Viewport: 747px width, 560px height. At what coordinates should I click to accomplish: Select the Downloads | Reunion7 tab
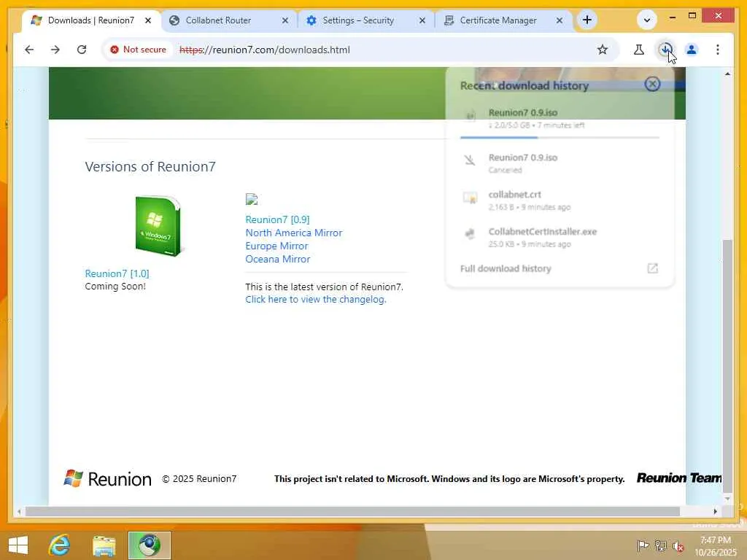click(x=90, y=20)
